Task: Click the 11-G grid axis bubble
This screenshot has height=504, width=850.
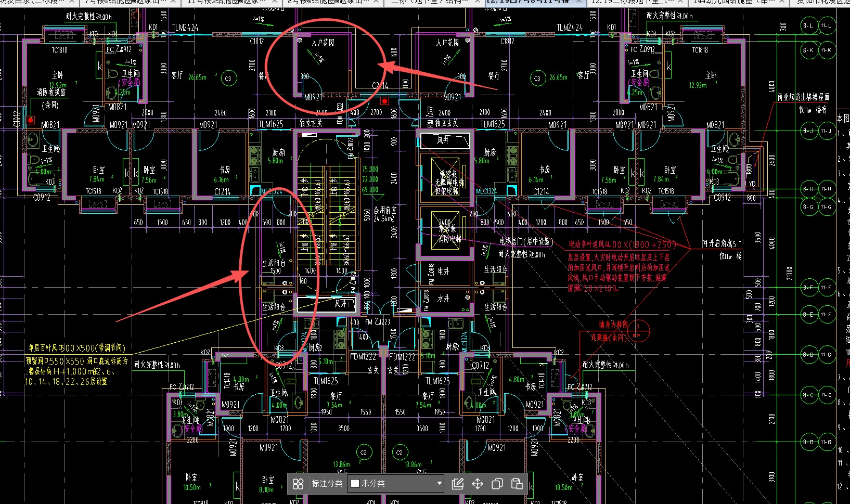Action: [x=826, y=207]
